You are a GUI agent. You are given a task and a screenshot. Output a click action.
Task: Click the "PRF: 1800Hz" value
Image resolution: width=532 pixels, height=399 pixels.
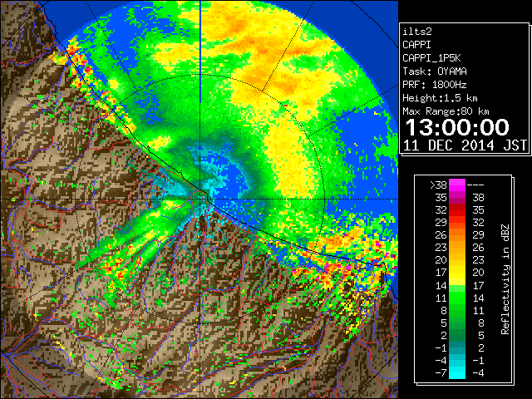[435, 85]
